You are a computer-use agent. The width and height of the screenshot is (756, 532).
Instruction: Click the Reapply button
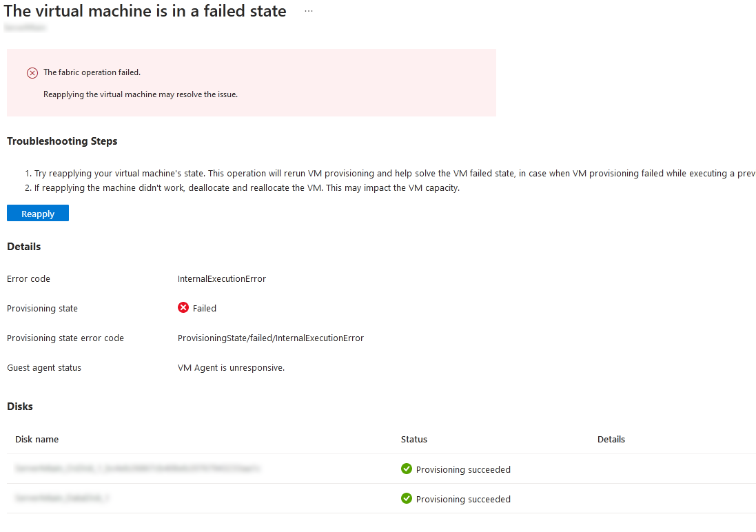pos(37,213)
